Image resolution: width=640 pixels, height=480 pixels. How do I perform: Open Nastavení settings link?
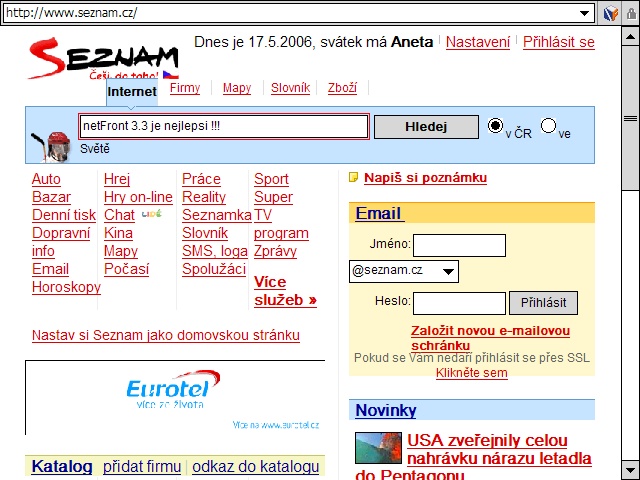[x=478, y=42]
